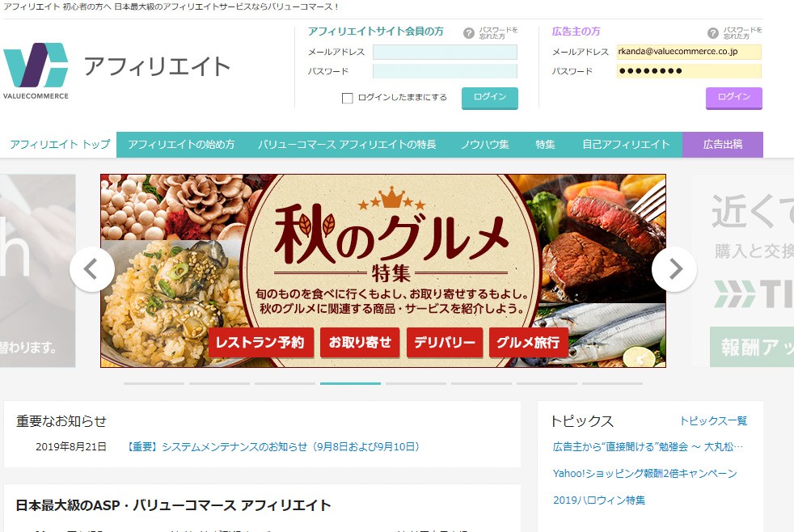
Task: Click the teal ログイン button for affiliates
Action: click(490, 98)
